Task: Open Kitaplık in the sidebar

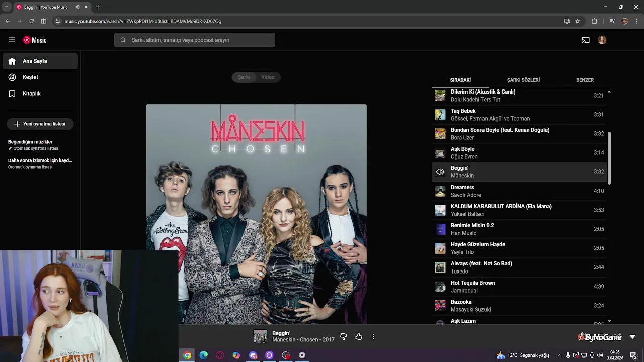Action: [40, 94]
